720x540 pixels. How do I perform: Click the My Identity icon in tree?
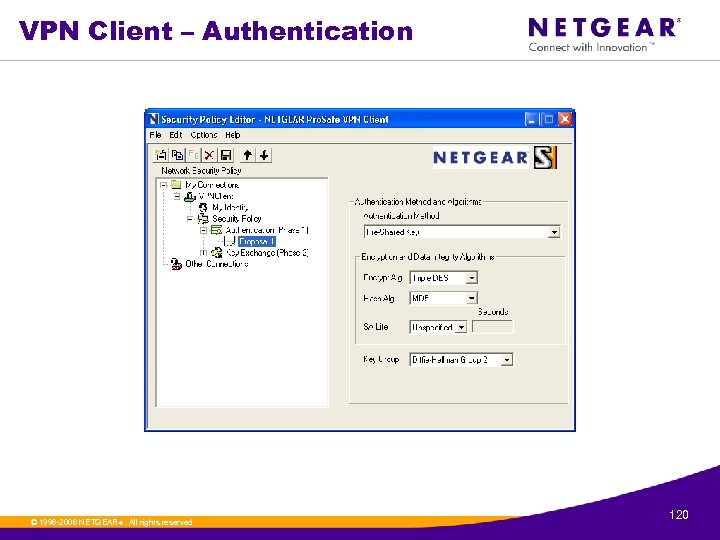[203, 208]
